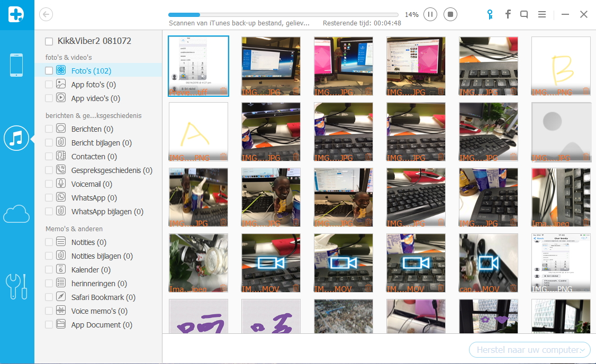The height and width of the screenshot is (364, 596).
Task: Click the WhatsApp logo icon
Action: click(61, 197)
